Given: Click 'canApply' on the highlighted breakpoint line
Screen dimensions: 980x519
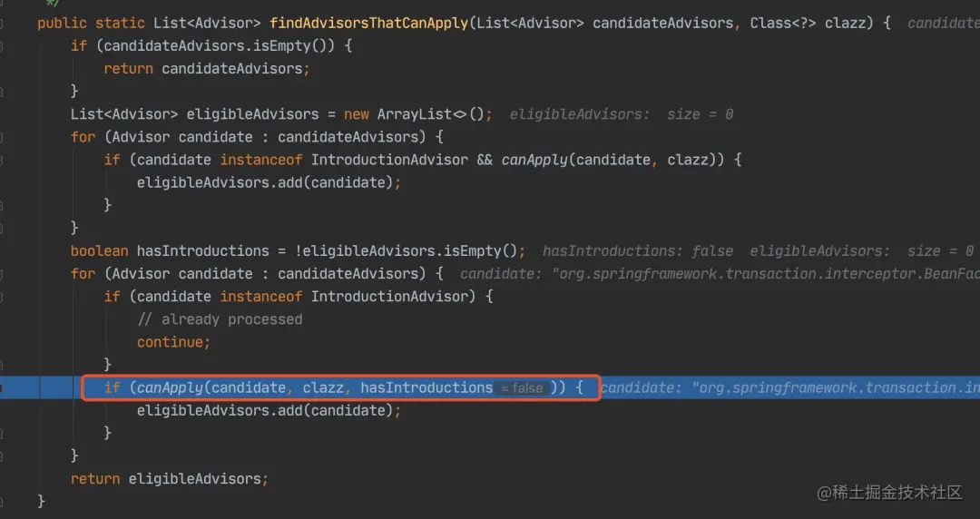Looking at the screenshot, I should (x=170, y=387).
